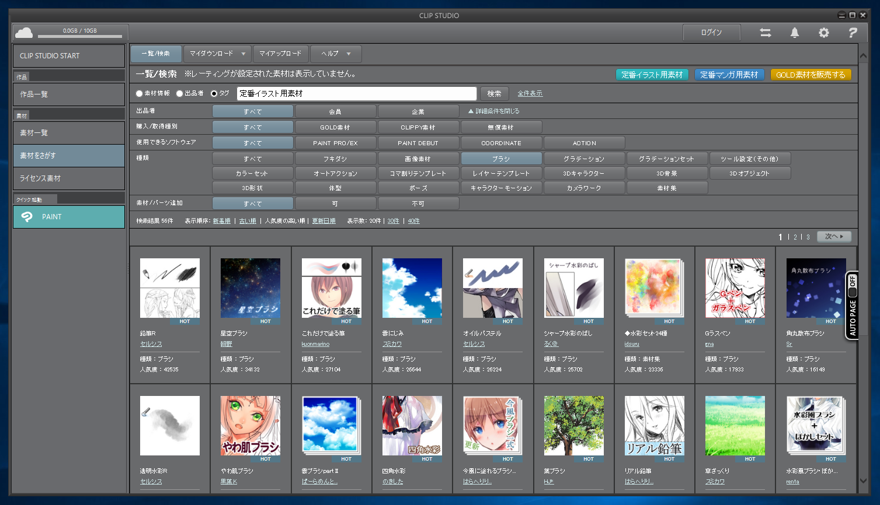Screen dimensions: 880x505
Task: Open the 星空ブラシ material thumbnail
Action: tap(250, 288)
